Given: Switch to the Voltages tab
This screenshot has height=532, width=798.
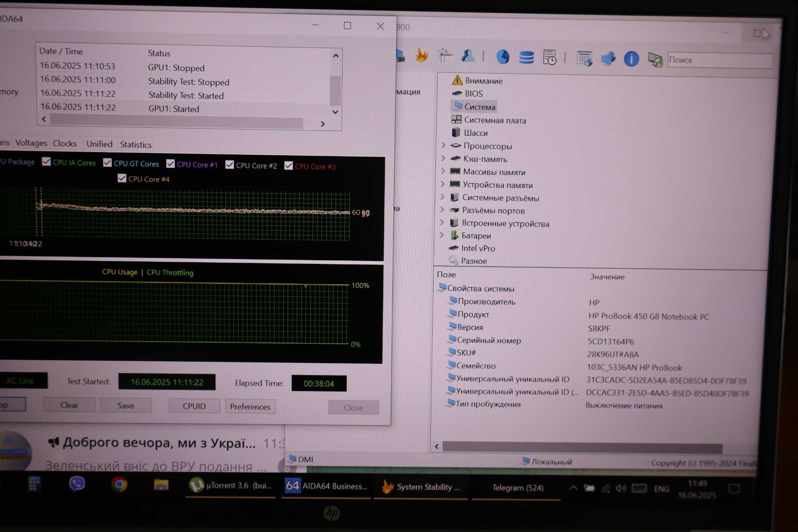Looking at the screenshot, I should coord(31,143).
